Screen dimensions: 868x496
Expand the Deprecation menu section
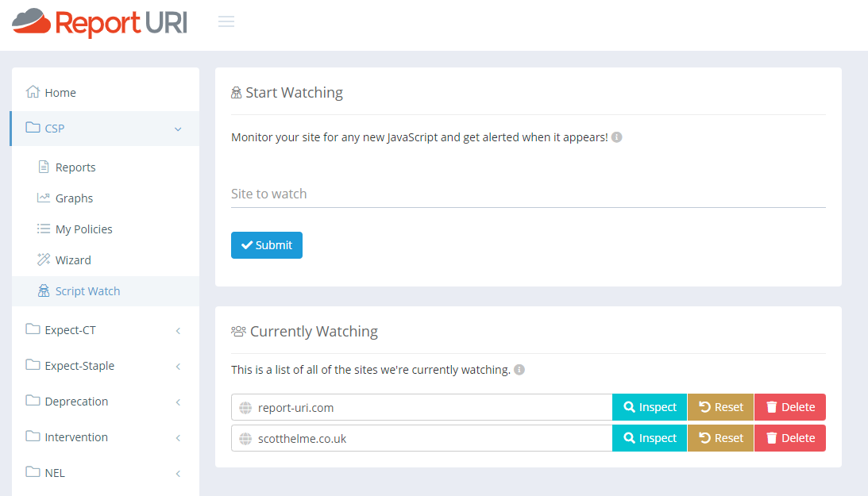tap(178, 402)
